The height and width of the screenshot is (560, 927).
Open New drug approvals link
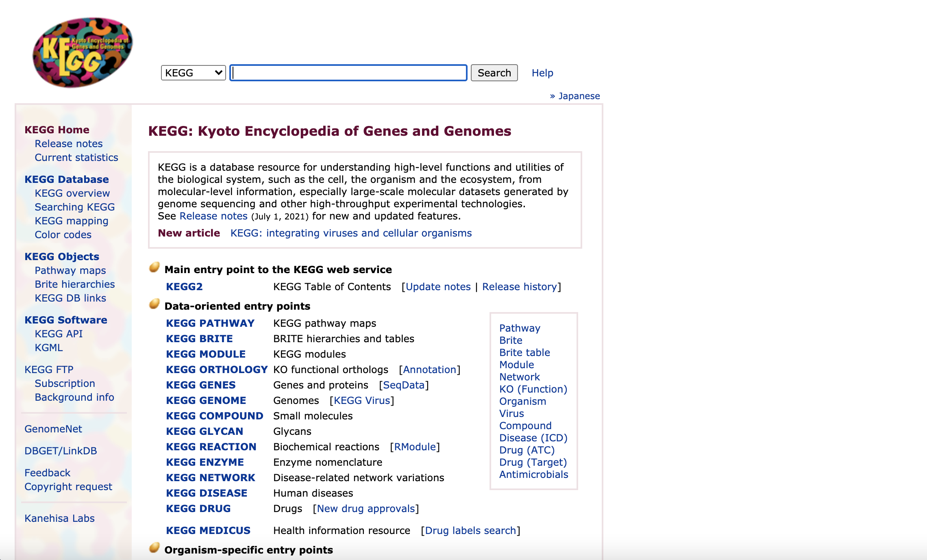366,508
